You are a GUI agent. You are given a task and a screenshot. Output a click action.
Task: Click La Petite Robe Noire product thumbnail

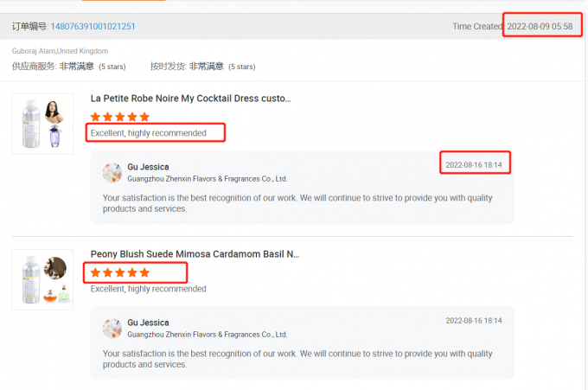[x=42, y=124]
